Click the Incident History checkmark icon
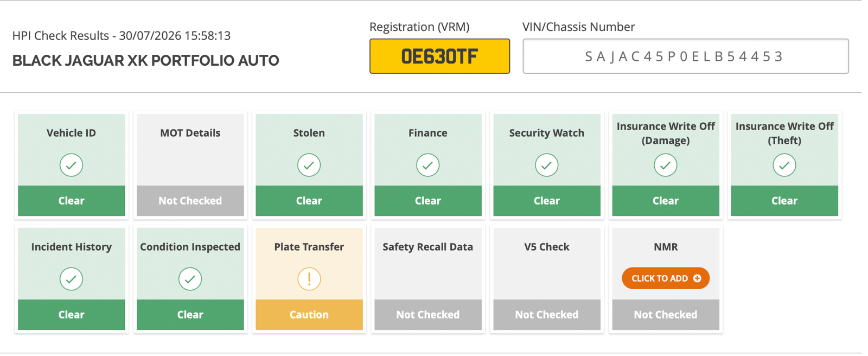Image resolution: width=868 pixels, height=356 pixels. click(x=71, y=279)
